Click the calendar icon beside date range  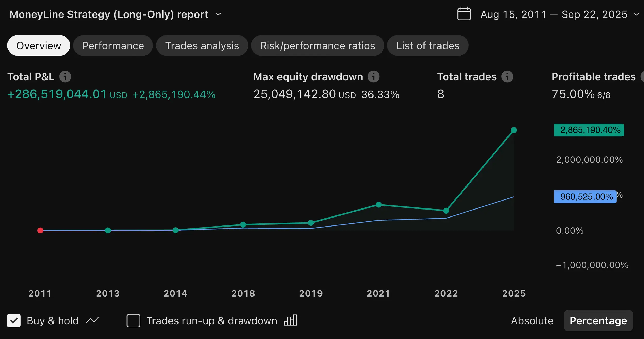pos(464,14)
